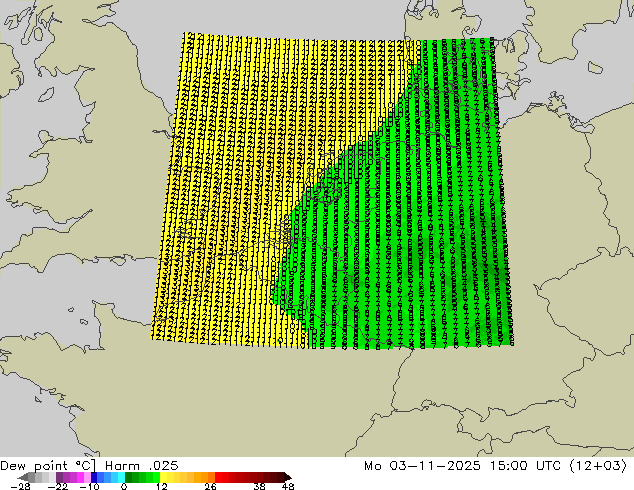The image size is (634, 490).
Task: Click the legend value '12'
Action: 162,486
